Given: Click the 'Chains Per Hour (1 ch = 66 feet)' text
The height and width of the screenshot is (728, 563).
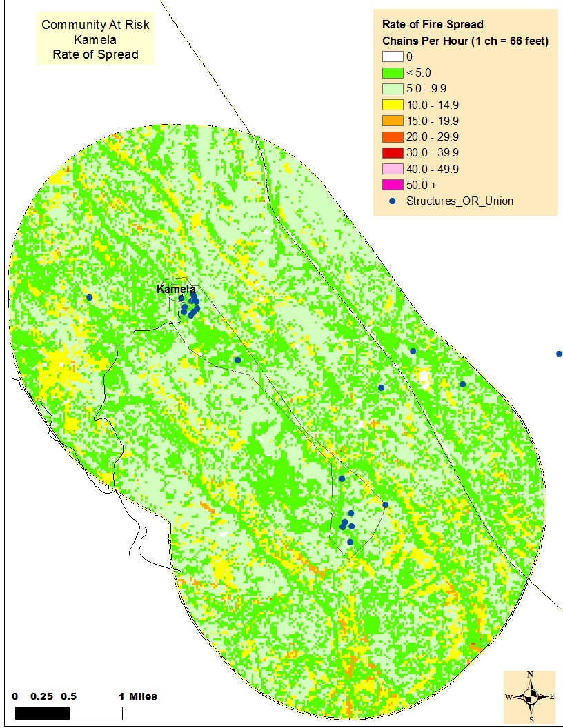Looking at the screenshot, I should (466, 41).
